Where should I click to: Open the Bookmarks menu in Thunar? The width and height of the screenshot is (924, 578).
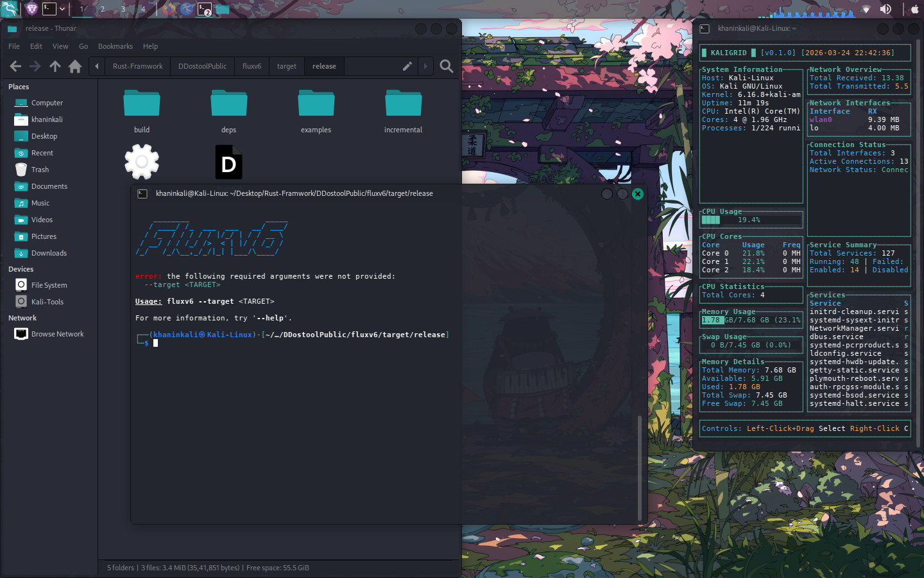coord(116,46)
